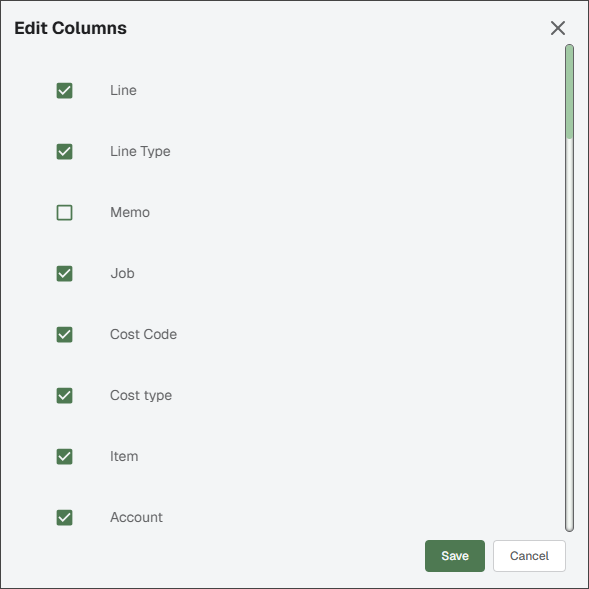Image resolution: width=589 pixels, height=589 pixels.
Task: Cancel editing columns
Action: tap(529, 556)
